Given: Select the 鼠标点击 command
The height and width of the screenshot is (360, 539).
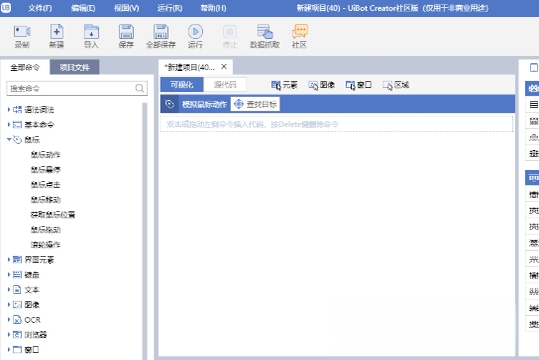Looking at the screenshot, I should [x=45, y=185].
